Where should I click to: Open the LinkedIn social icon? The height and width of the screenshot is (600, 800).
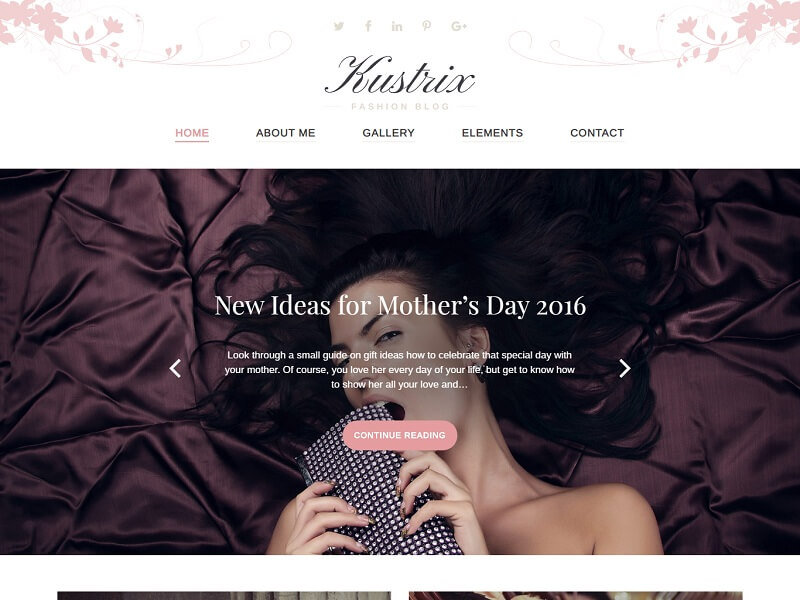point(397,26)
